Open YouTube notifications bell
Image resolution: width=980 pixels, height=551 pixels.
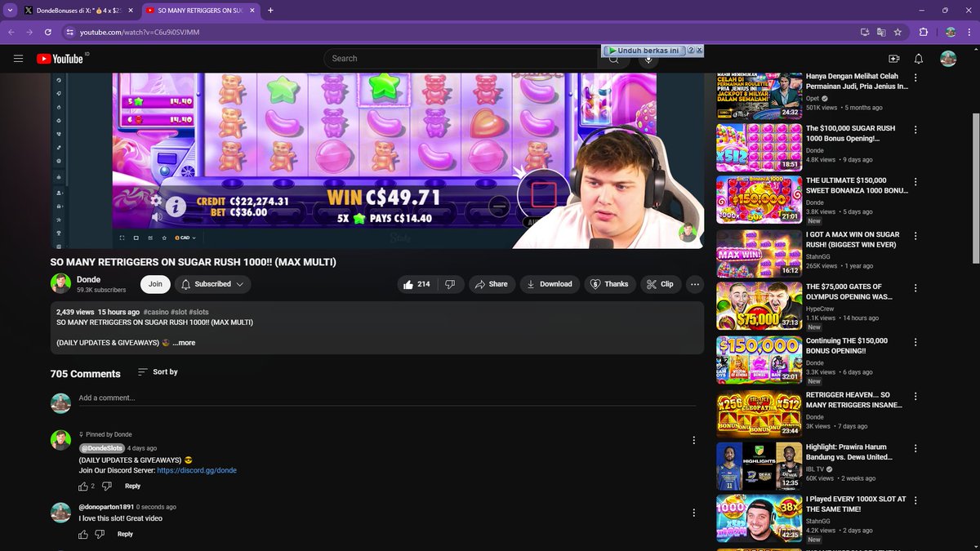[x=919, y=59]
